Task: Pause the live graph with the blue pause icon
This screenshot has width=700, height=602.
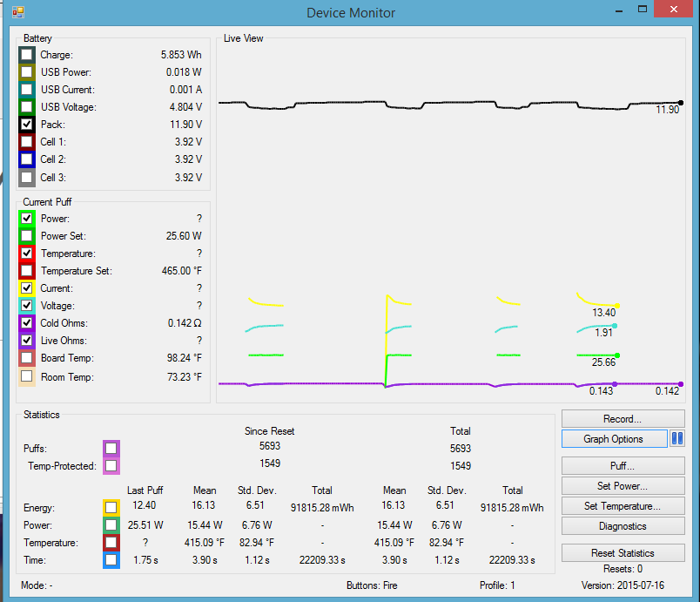Action: (x=677, y=439)
